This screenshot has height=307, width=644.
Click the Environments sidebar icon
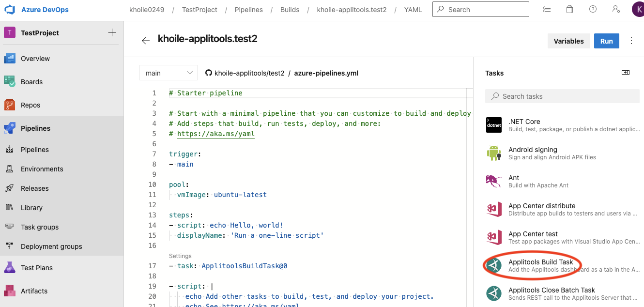pos(10,169)
